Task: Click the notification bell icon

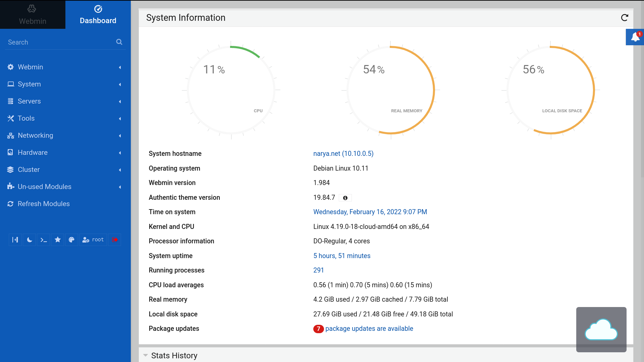Action: coord(635,37)
